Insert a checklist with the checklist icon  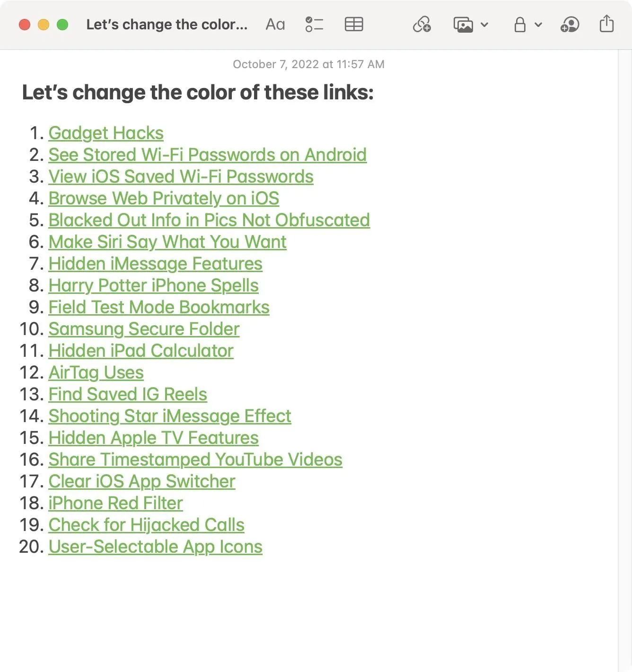click(314, 25)
